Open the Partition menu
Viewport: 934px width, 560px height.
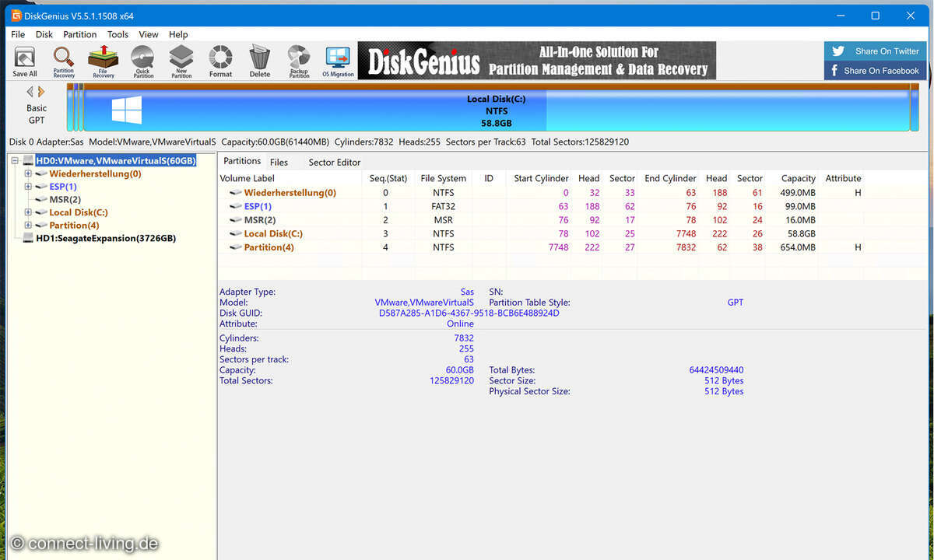(x=80, y=34)
